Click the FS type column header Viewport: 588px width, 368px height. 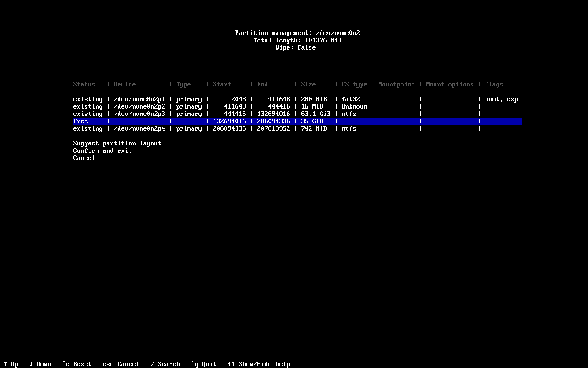(354, 84)
